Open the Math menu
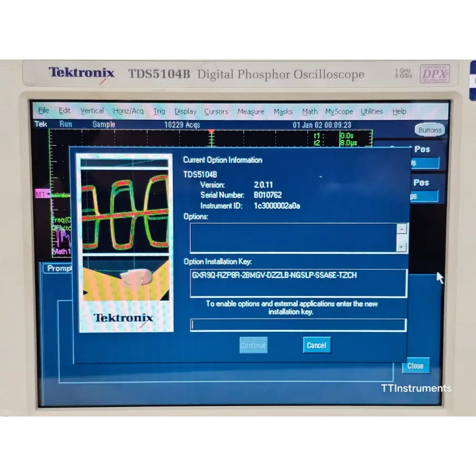 [x=310, y=112]
